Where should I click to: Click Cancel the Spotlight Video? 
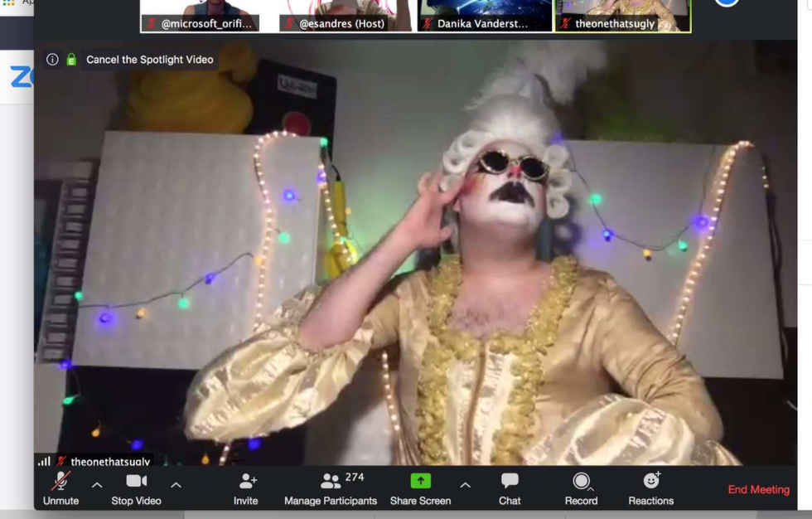click(x=150, y=60)
